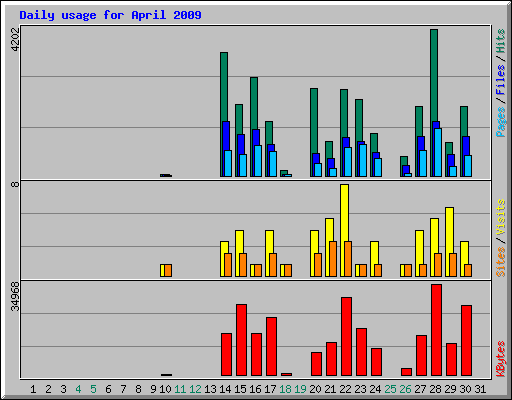Click day label 22 on the x-axis
Viewport: 512px width, 400px height.
click(345, 389)
